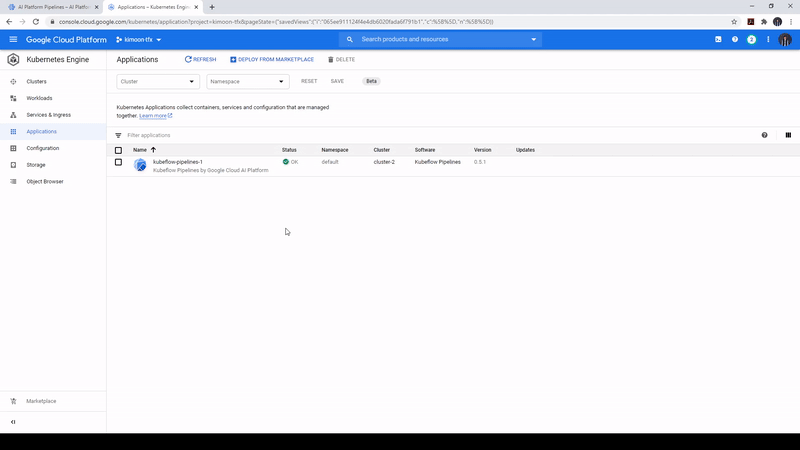The height and width of the screenshot is (450, 800).
Task: Focus the Search products and resources box
Action: (x=441, y=39)
